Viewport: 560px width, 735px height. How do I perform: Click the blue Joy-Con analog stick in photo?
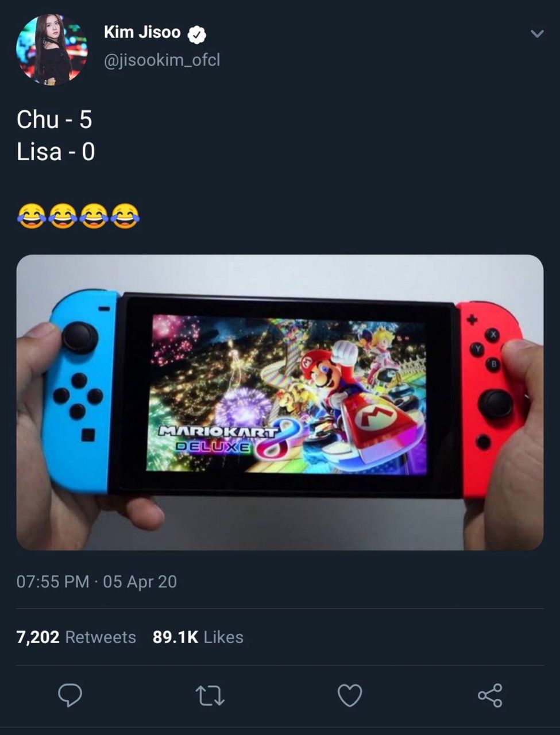point(80,337)
